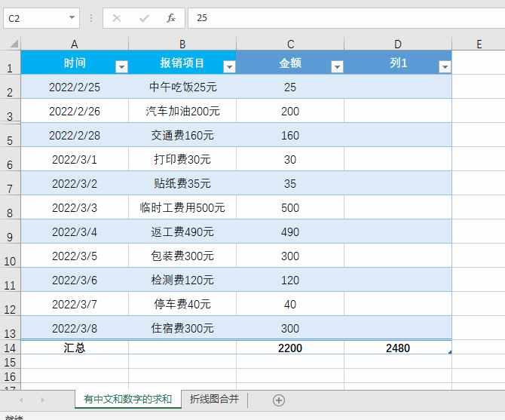This screenshot has width=505, height=420.
Task: Click cell 打印费30元
Action: pyautogui.click(x=182, y=159)
